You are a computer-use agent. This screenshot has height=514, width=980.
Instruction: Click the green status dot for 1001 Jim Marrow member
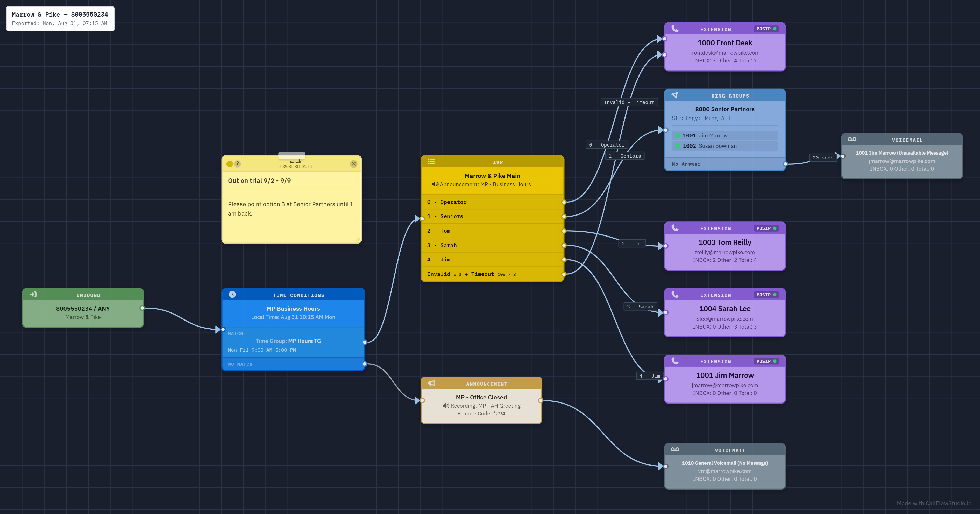pyautogui.click(x=678, y=136)
